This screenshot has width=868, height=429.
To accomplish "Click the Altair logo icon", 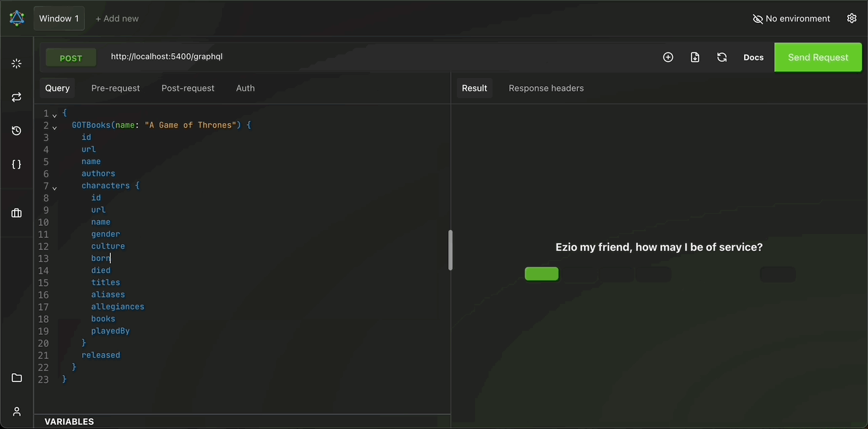I will pyautogui.click(x=17, y=18).
